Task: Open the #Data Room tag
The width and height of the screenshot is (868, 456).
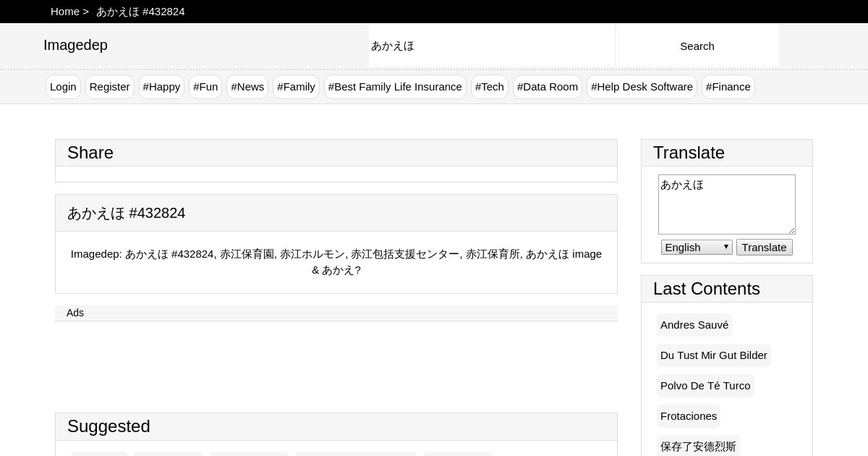Action: (x=548, y=87)
